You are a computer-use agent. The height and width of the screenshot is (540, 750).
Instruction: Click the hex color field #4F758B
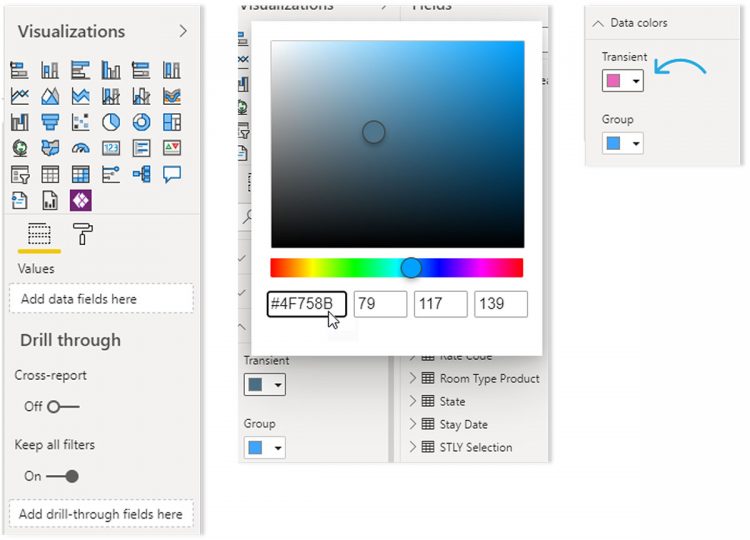click(307, 304)
